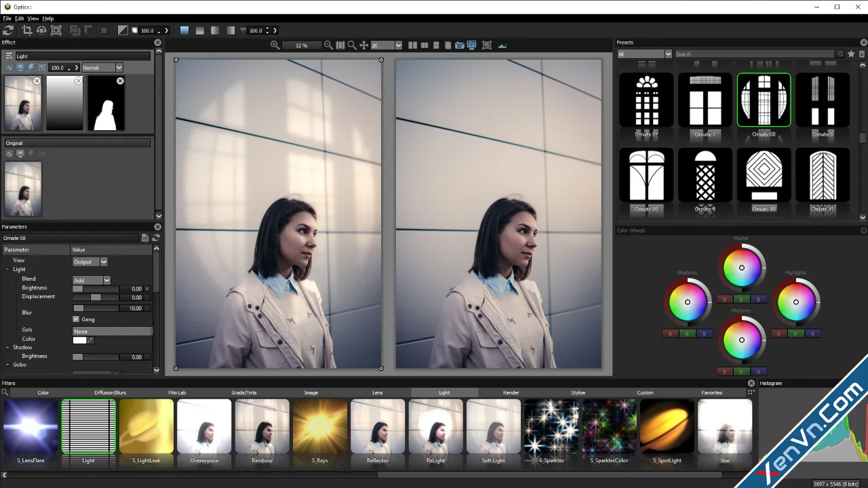This screenshot has height=488, width=868.
Task: Toggle the link icon right of Light Brightness value
Action: pos(147,289)
